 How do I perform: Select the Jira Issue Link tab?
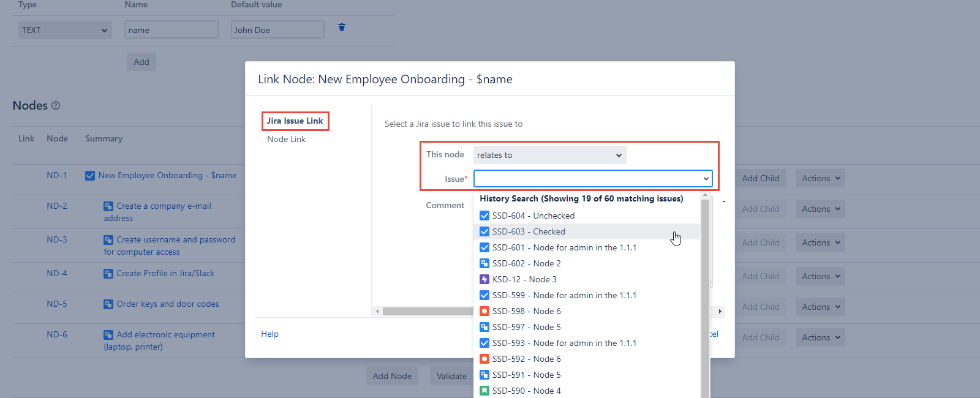pyautogui.click(x=295, y=121)
